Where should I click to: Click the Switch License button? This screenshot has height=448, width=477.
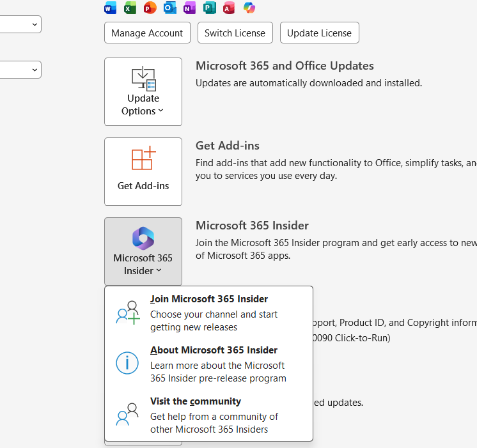click(235, 33)
